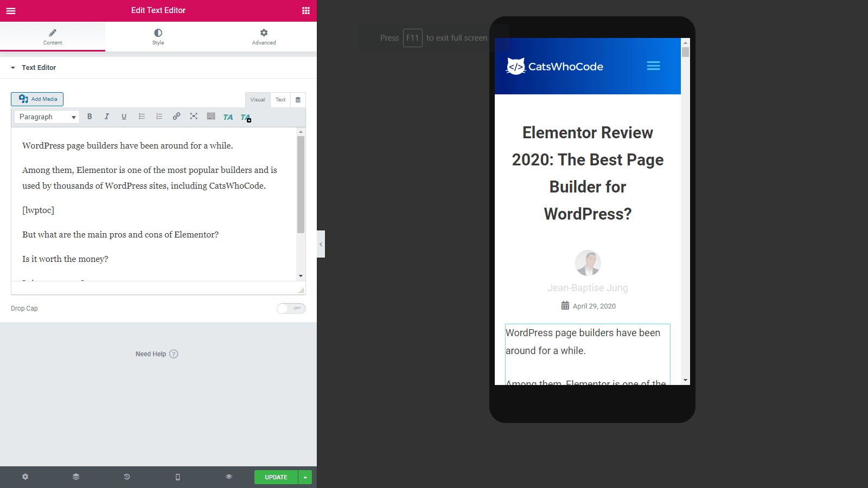This screenshot has height=488, width=868.
Task: Click the editor scrollbar up arrow
Action: point(301,132)
